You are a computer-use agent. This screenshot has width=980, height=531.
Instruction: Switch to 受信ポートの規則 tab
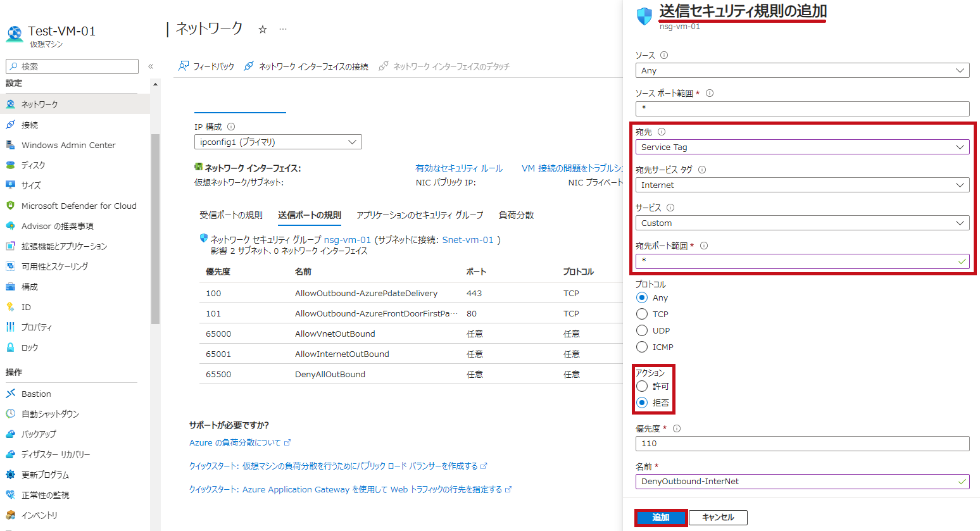pos(231,215)
